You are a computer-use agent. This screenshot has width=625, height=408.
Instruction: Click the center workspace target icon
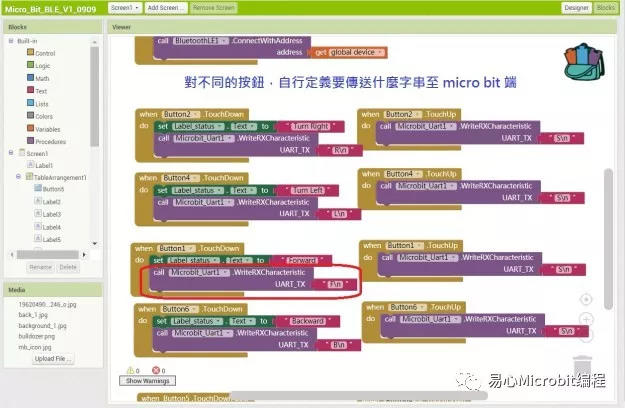(x=586, y=299)
